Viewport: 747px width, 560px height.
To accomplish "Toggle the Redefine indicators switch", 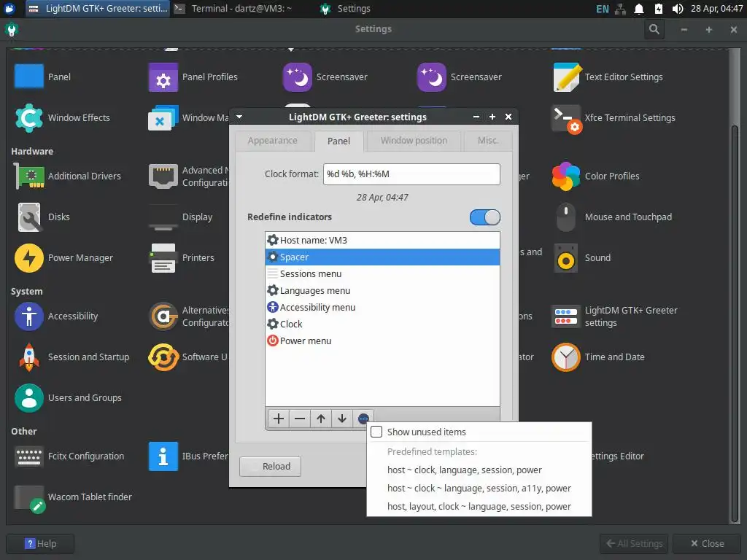I will click(x=484, y=217).
